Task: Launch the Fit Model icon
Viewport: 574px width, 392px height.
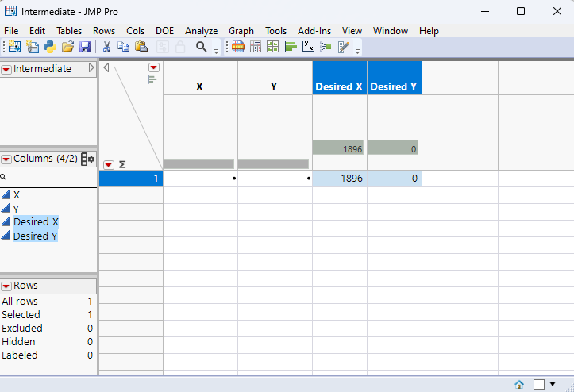Action: (326, 47)
